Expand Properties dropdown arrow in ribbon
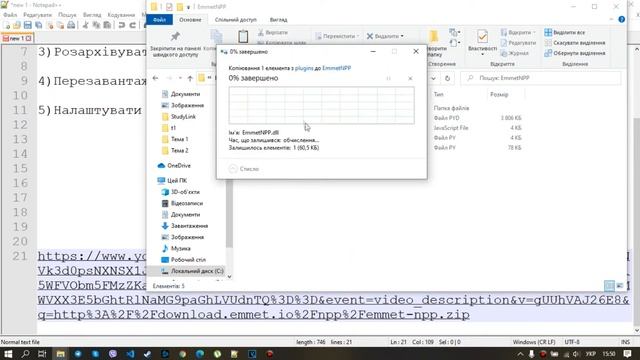The height and width of the screenshot is (360, 640). point(482,53)
